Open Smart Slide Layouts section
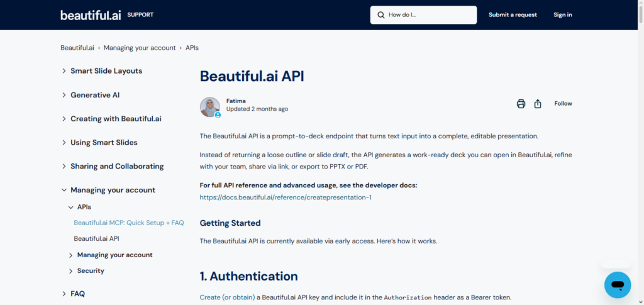This screenshot has height=305, width=644. point(106,70)
